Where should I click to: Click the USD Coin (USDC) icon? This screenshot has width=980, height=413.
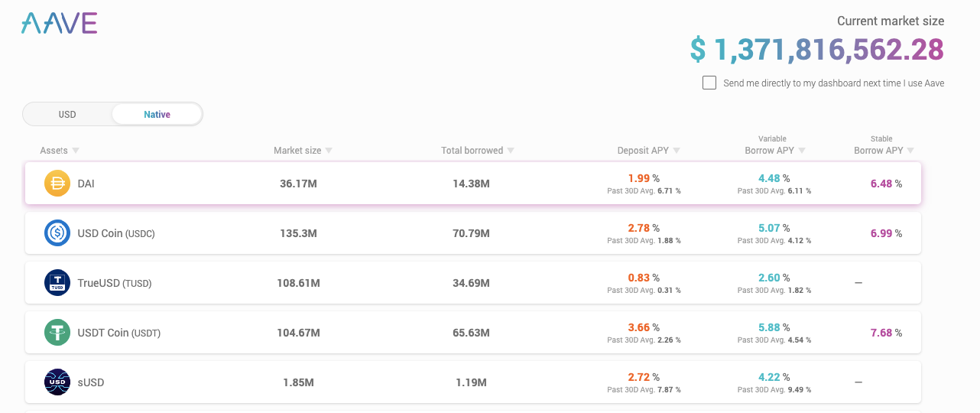pos(57,233)
